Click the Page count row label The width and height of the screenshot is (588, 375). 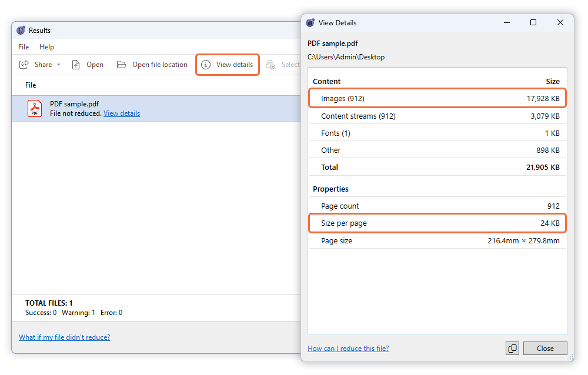[x=340, y=206]
